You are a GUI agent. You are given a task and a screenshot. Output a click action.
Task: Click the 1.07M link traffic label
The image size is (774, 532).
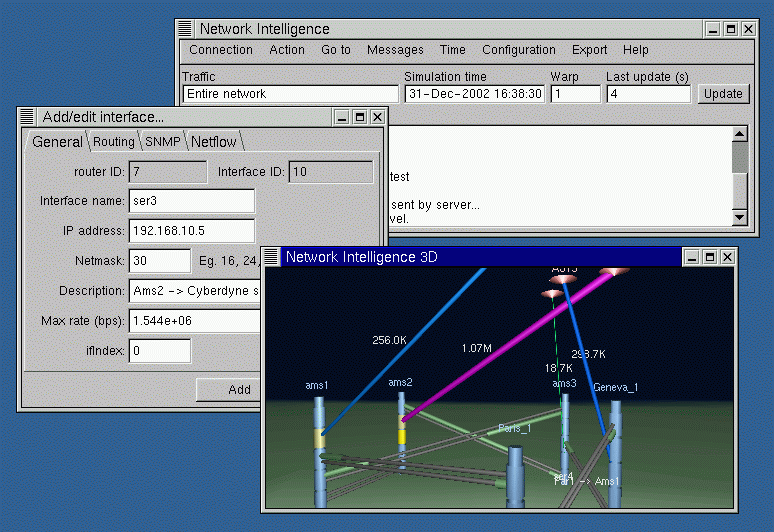point(476,348)
